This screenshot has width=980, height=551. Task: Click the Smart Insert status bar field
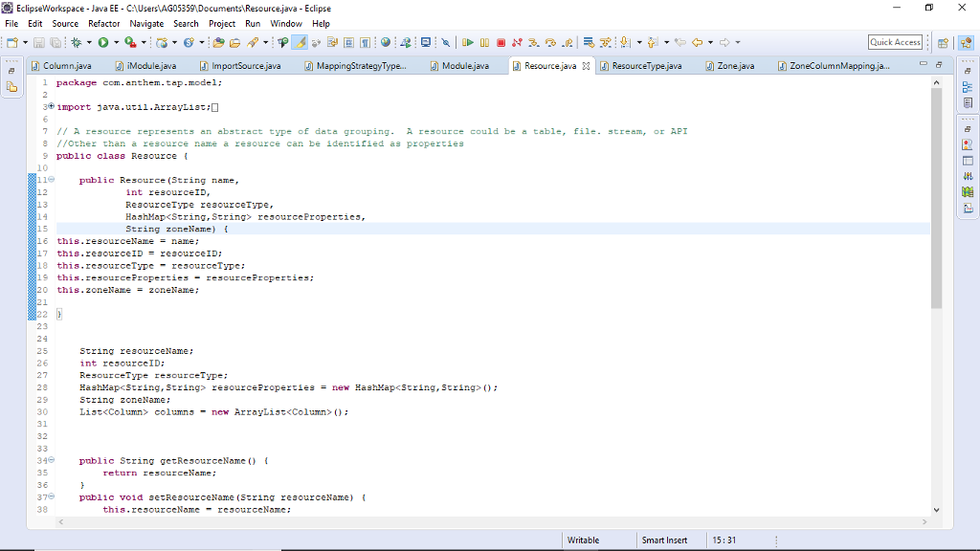tap(664, 540)
